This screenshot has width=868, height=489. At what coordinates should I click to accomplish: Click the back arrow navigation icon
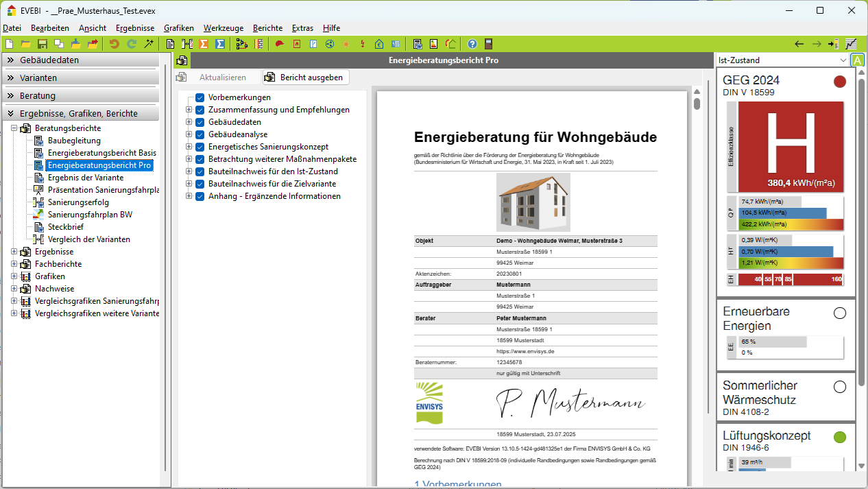pos(799,44)
